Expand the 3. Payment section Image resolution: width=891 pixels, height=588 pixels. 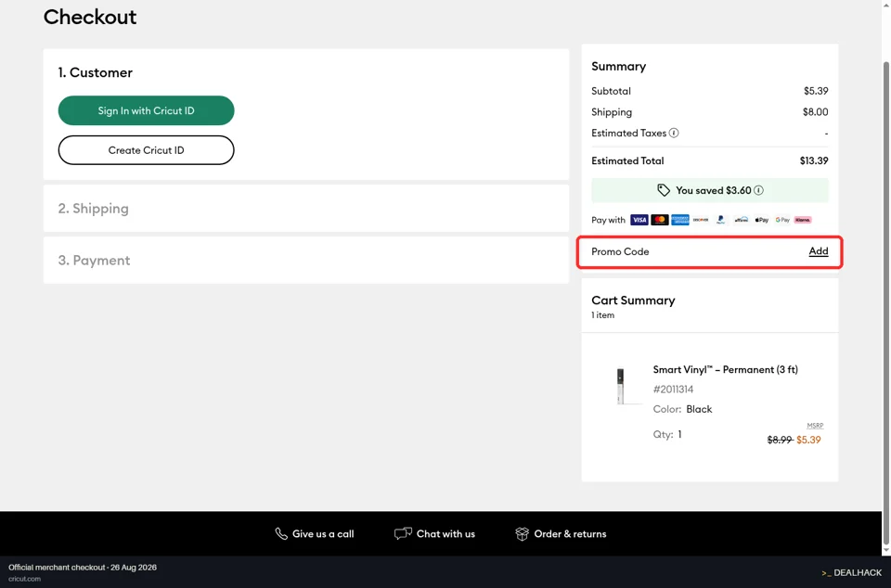click(305, 260)
